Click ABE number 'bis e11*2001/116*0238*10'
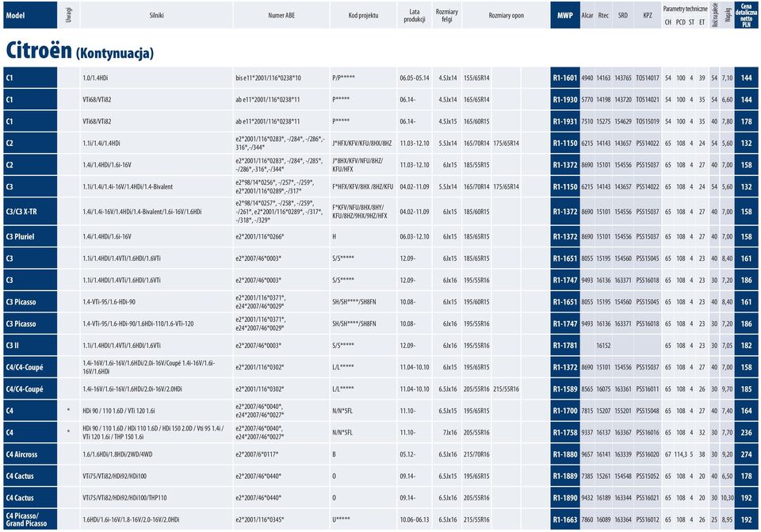Screen dimensions: 761x532 tap(268, 78)
